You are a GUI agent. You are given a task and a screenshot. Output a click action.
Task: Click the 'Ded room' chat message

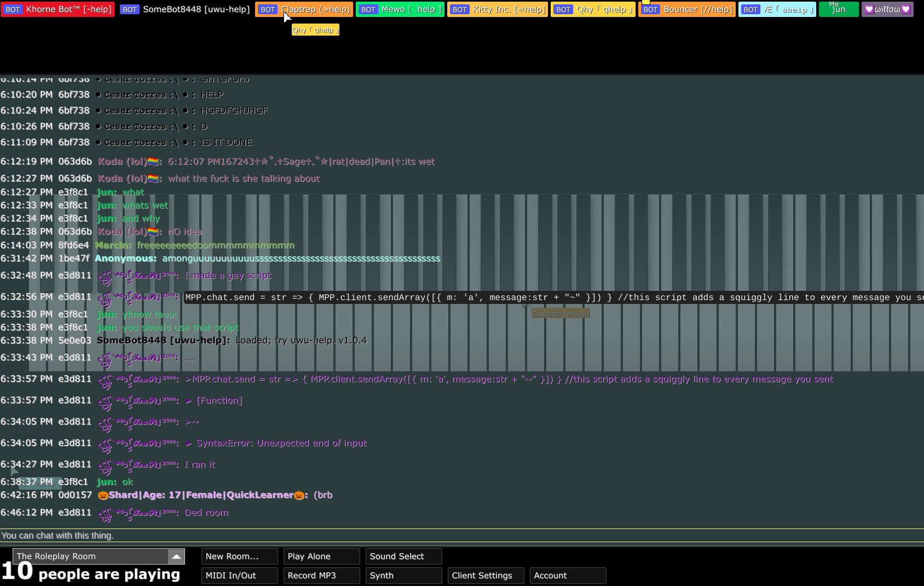[206, 513]
